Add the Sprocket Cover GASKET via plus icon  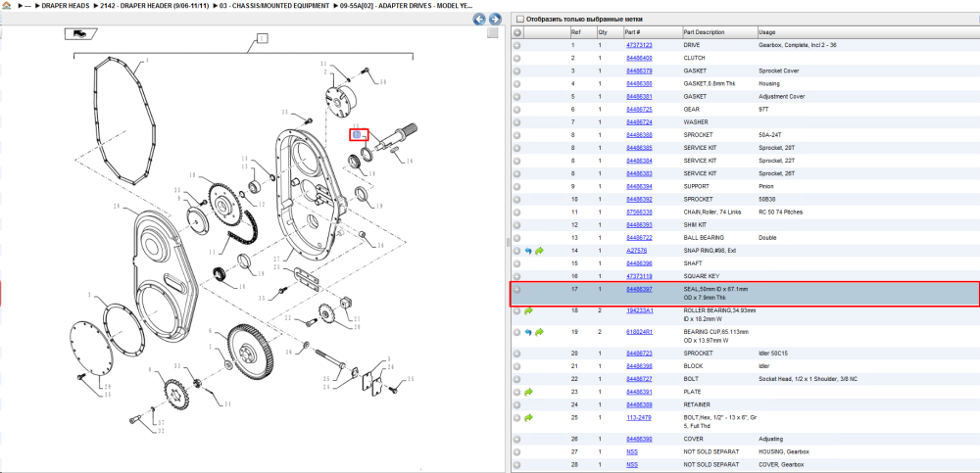coord(517,71)
